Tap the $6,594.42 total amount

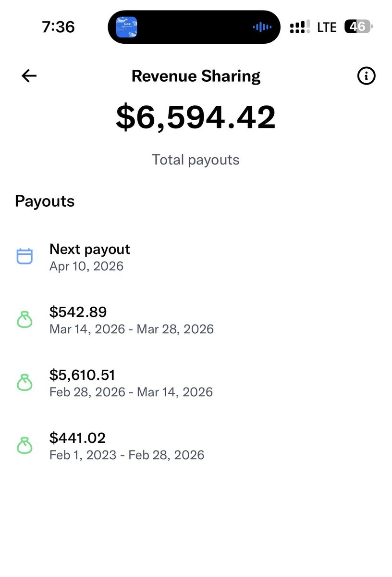pos(196,117)
